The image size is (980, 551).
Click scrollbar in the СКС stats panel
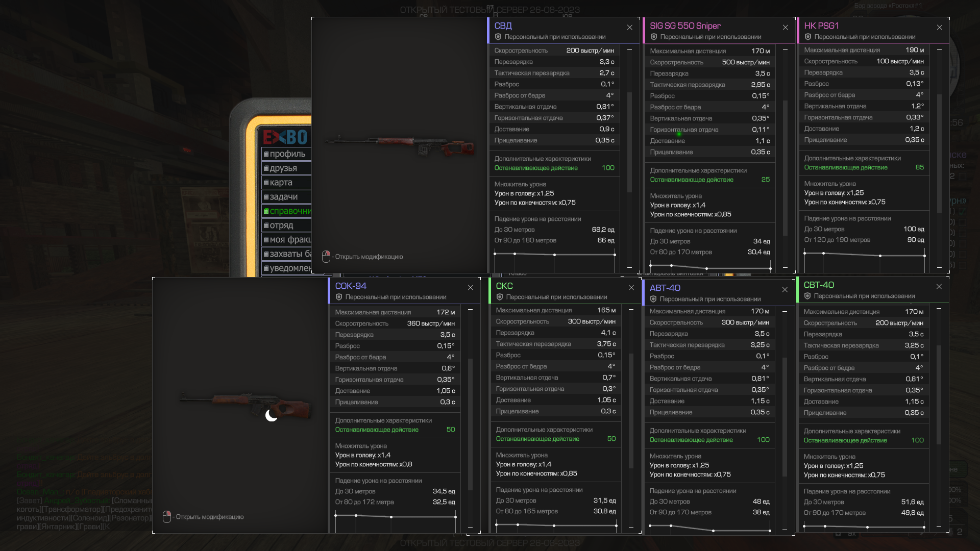point(631,411)
